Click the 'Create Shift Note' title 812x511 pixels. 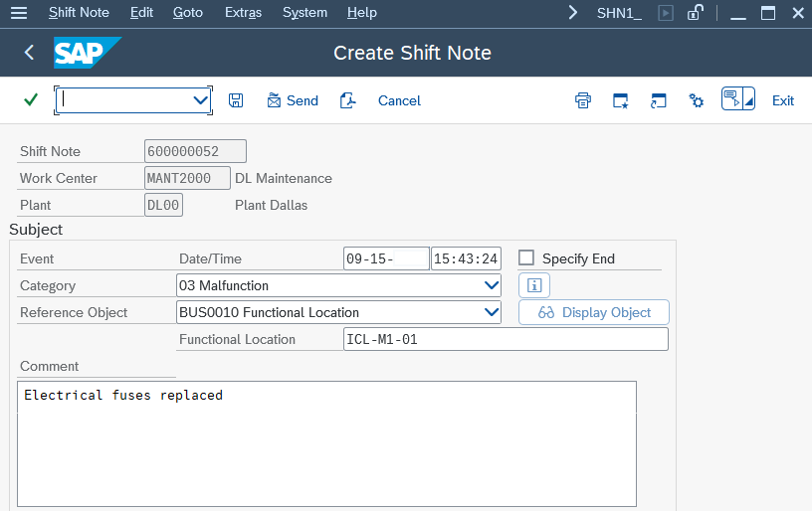[x=412, y=53]
